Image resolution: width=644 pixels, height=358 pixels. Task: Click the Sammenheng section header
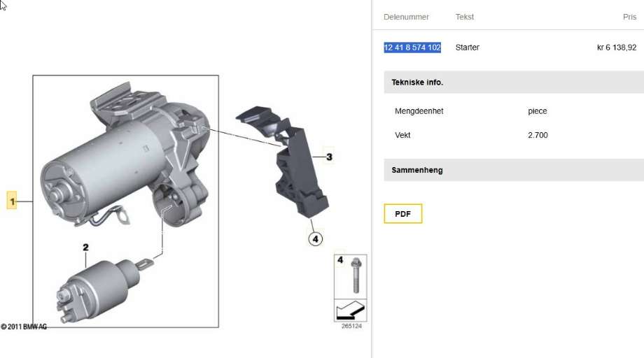(x=514, y=170)
